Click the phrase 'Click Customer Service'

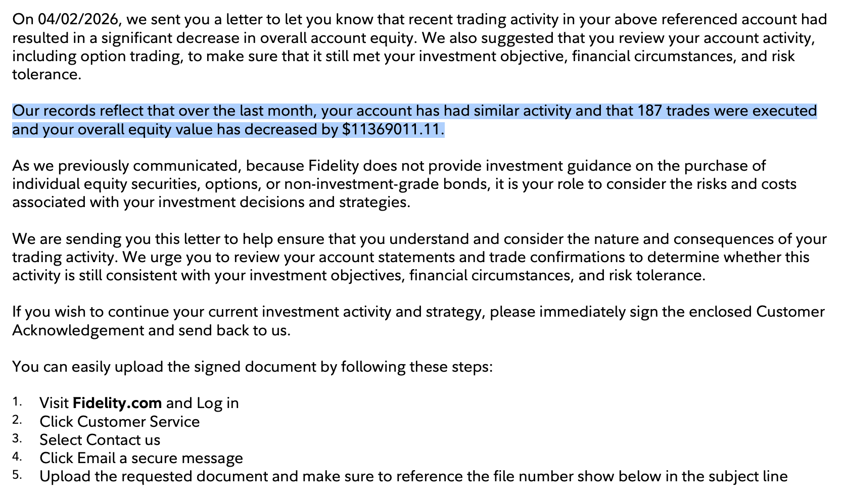coord(120,421)
